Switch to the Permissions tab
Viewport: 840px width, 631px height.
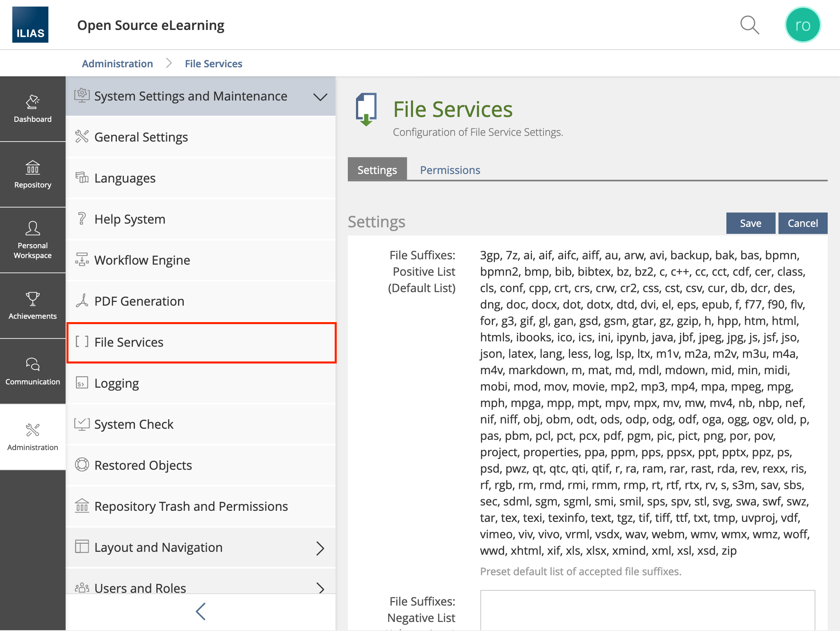point(450,170)
